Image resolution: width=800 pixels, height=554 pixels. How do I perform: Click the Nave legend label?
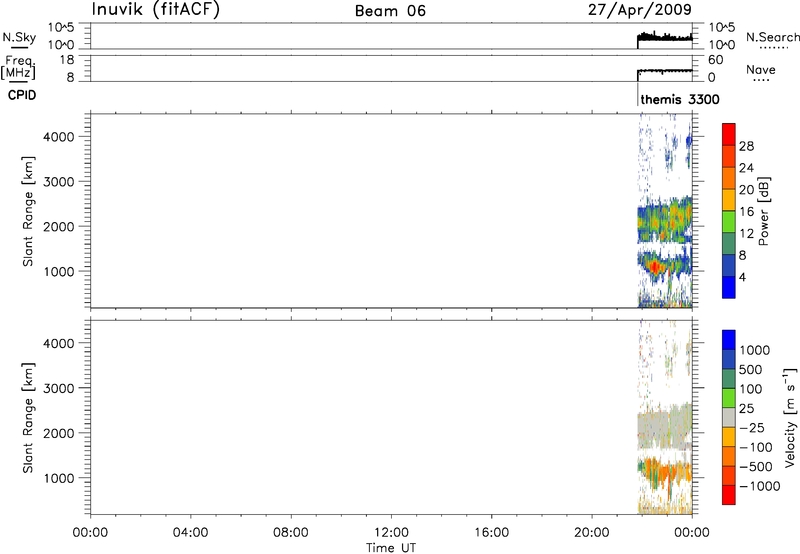(761, 69)
